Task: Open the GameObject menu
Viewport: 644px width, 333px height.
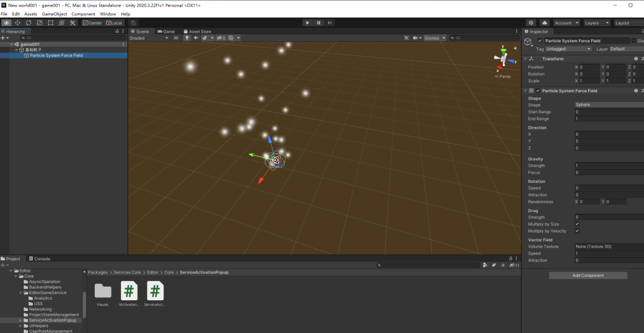Action: pos(54,14)
